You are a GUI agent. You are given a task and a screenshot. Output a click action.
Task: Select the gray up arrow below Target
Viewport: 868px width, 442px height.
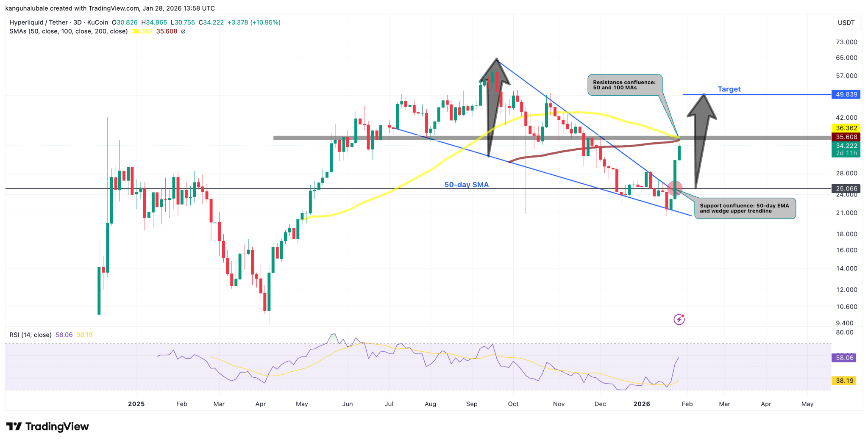pos(701,140)
